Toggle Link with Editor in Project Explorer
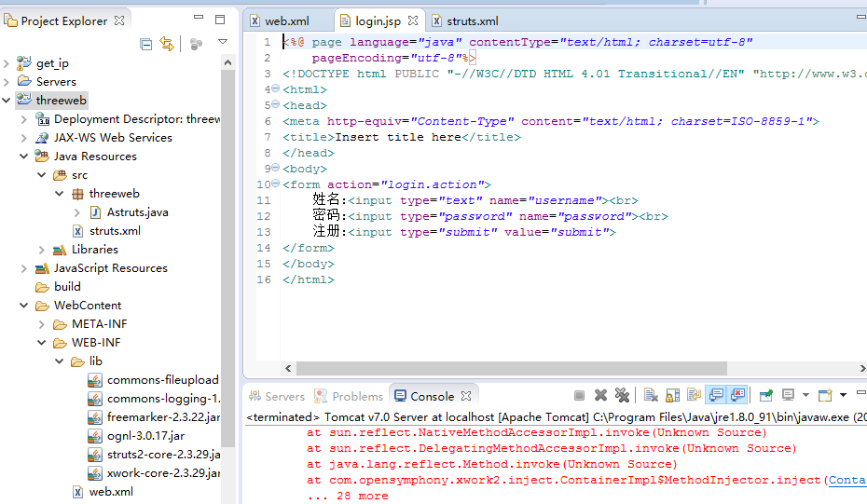The width and height of the screenshot is (867, 504). pos(167,44)
